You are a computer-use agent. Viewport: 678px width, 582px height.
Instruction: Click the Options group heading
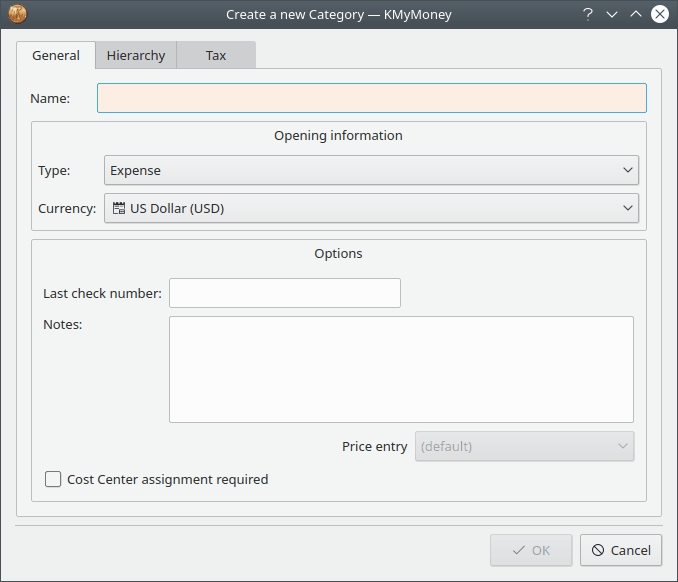[338, 253]
